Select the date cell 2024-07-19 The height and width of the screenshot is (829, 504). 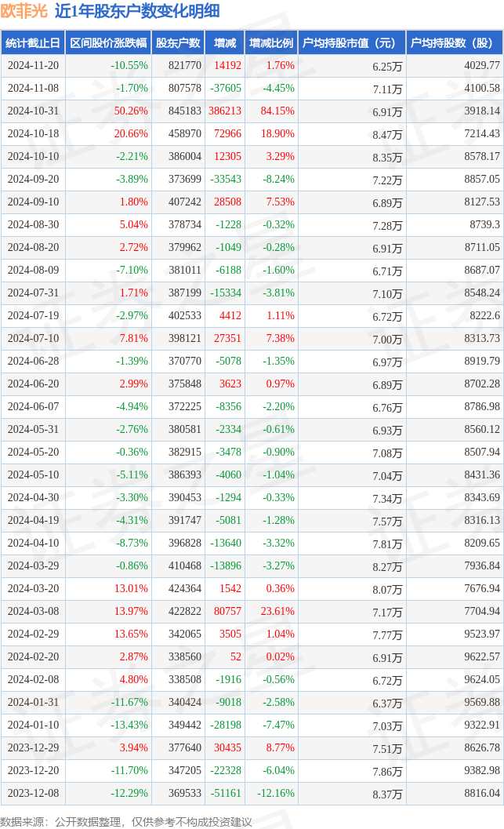[33, 315]
